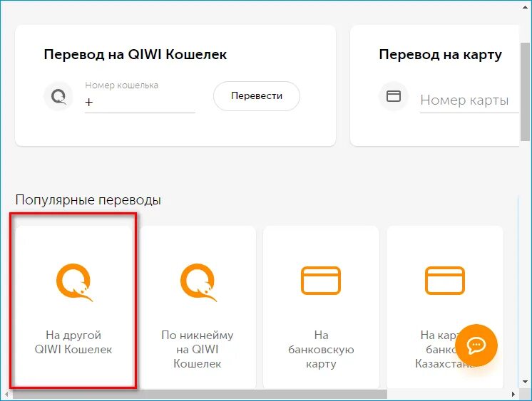This screenshot has height=401, width=532.
Task: Click the vertical scrollbar thumb
Action: click(x=525, y=91)
